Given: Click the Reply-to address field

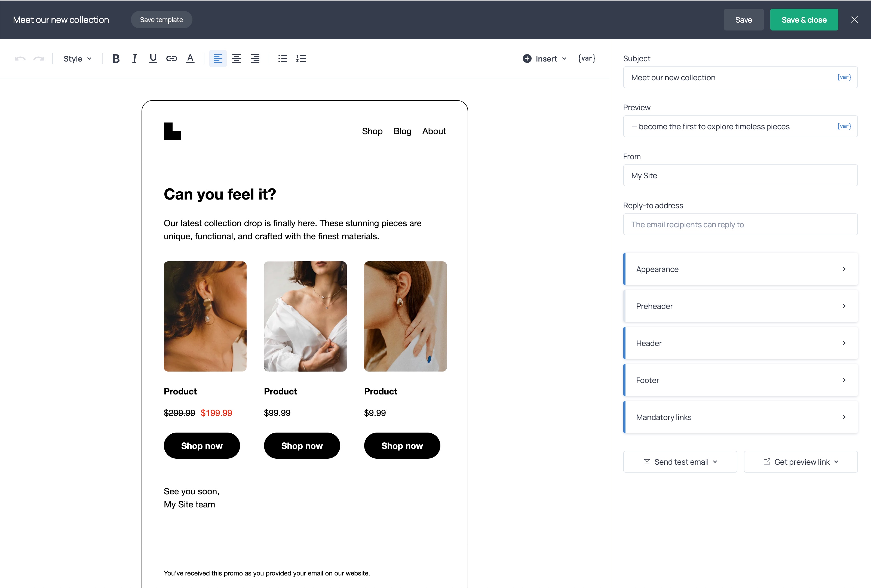Looking at the screenshot, I should click(x=740, y=224).
